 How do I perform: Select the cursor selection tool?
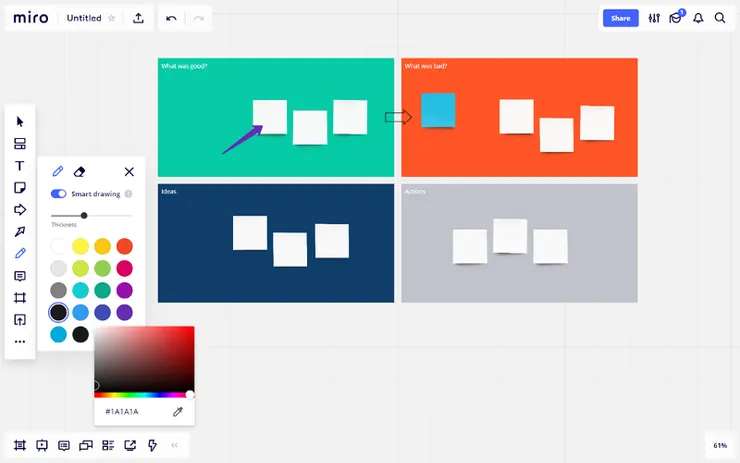click(20, 122)
